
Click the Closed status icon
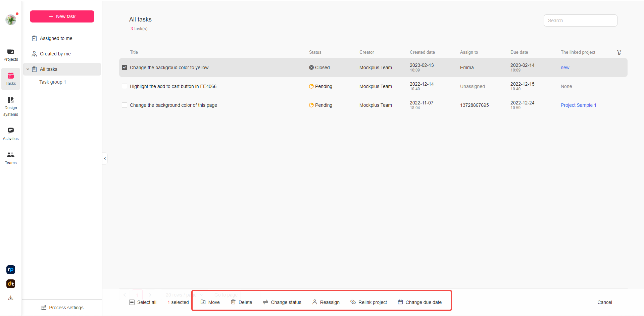coord(311,67)
